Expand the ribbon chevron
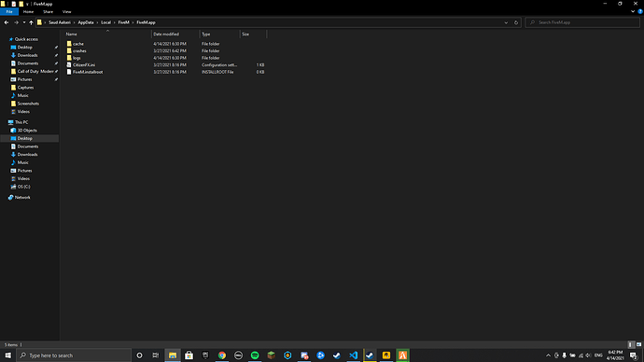 point(633,12)
